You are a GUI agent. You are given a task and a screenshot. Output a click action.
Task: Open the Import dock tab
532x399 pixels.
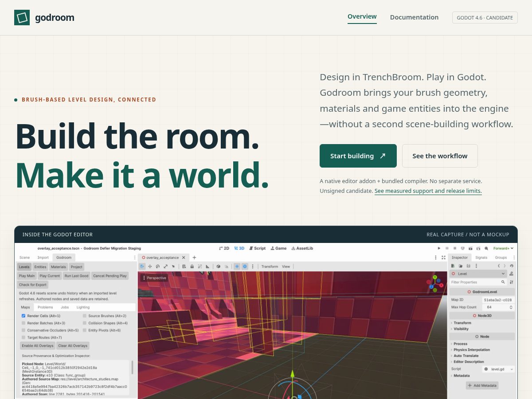coord(43,258)
